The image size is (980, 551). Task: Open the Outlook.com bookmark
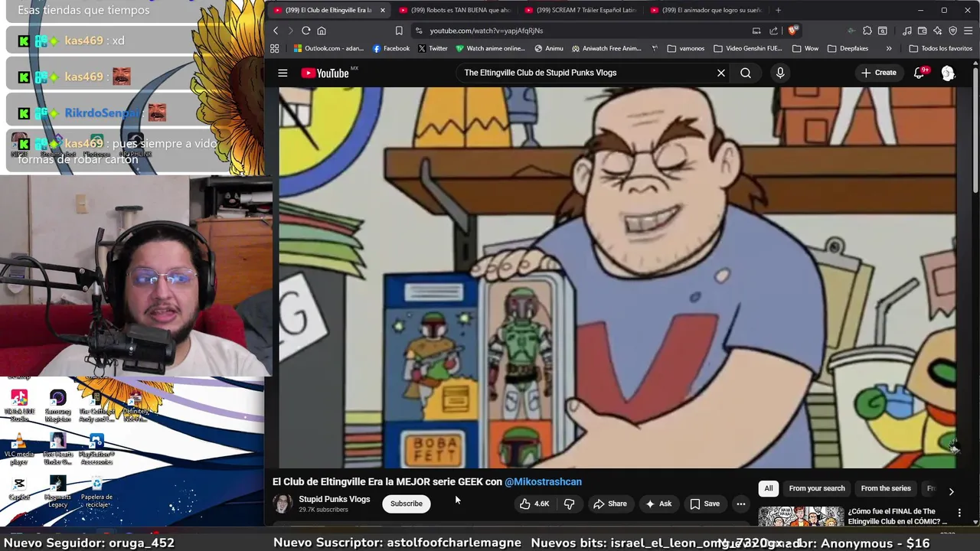pyautogui.click(x=328, y=48)
